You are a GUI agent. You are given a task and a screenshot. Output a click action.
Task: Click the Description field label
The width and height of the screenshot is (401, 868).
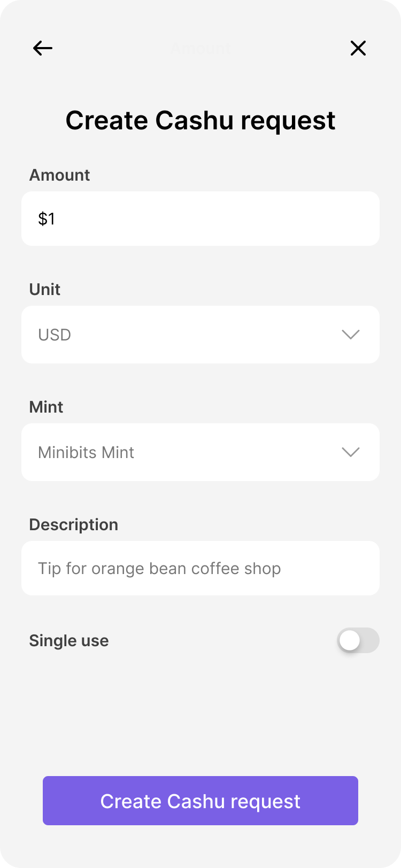click(73, 525)
